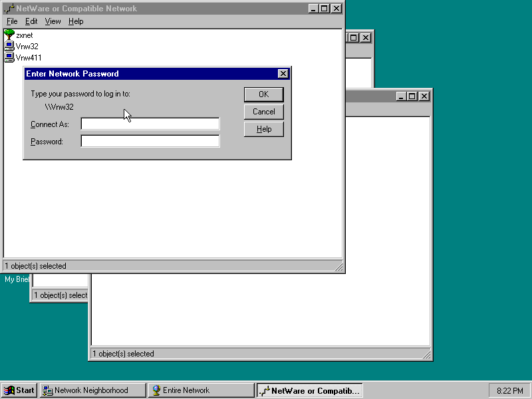Viewport: 532px width, 399px height.
Task: Minimize the Entire Network background window
Action: [402, 96]
